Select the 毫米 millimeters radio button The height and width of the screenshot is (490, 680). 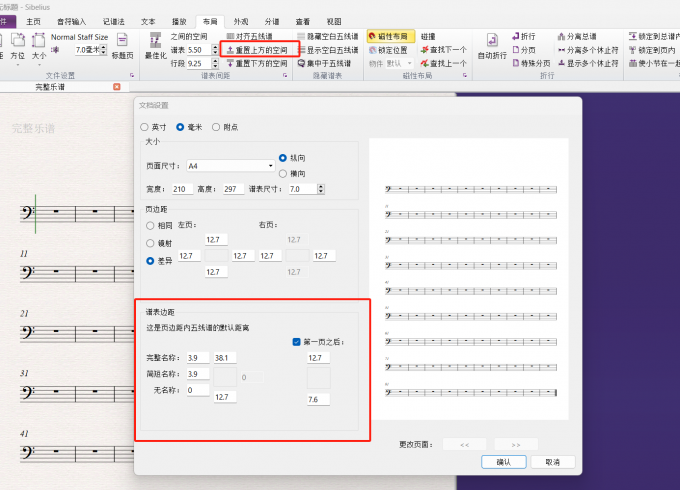[x=180, y=127]
